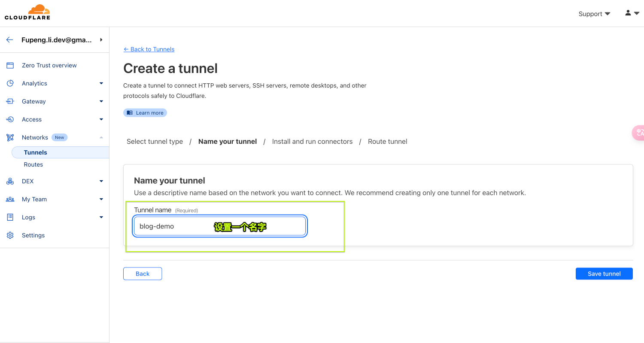Open the Routes sidebar item
This screenshot has width=644, height=343.
(33, 164)
